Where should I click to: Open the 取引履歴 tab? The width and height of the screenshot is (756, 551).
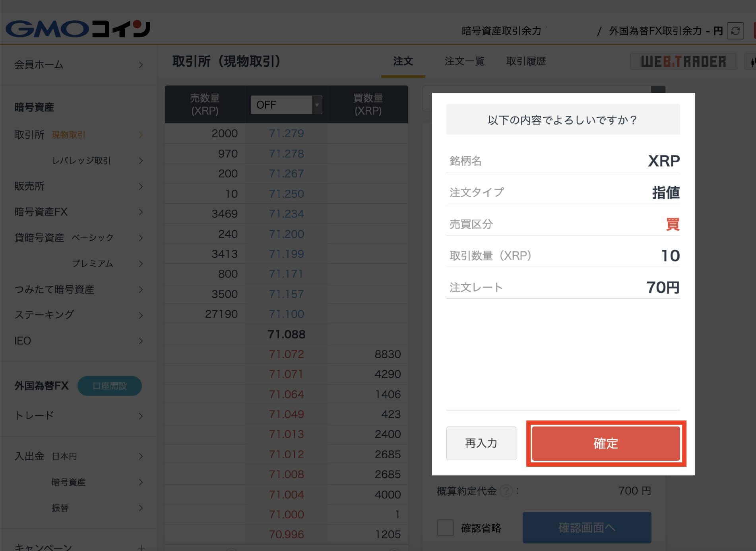(x=526, y=61)
